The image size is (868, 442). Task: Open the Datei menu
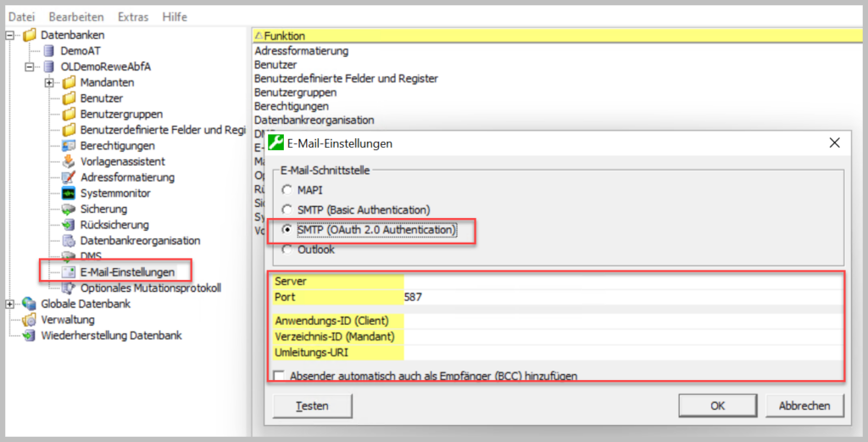[21, 17]
